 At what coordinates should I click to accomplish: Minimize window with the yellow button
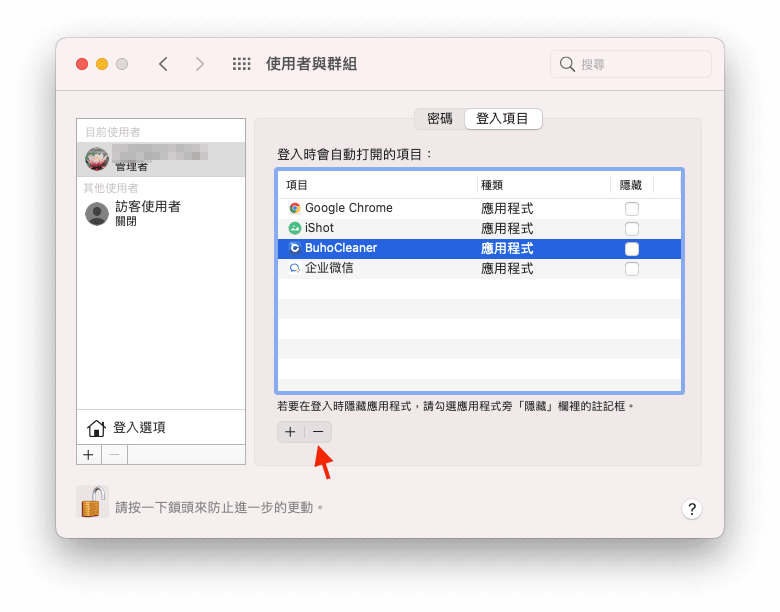(x=102, y=64)
